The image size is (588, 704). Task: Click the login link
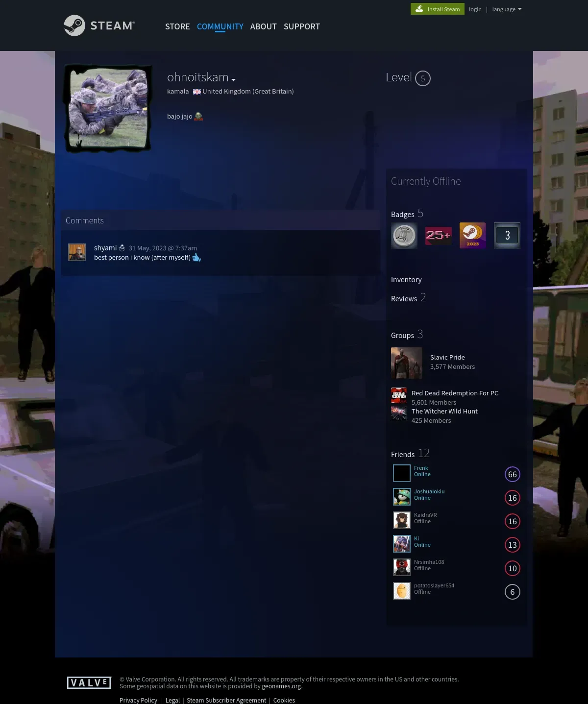(475, 9)
